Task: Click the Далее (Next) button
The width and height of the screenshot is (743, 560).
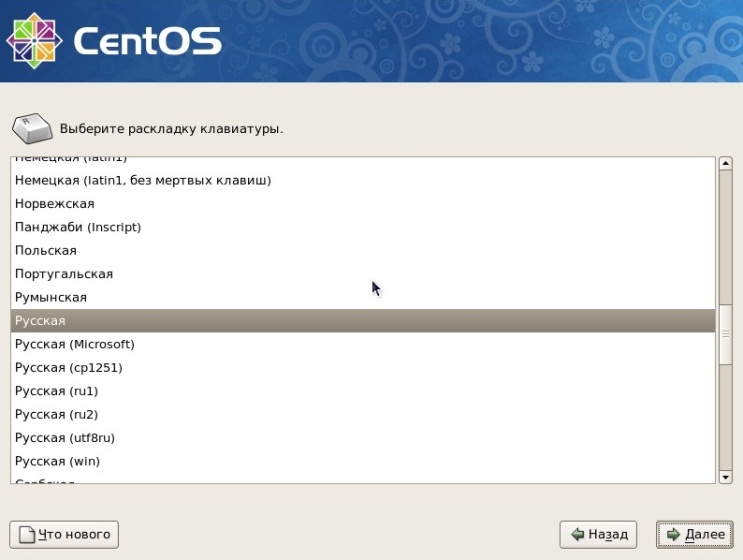Action: 694,534
